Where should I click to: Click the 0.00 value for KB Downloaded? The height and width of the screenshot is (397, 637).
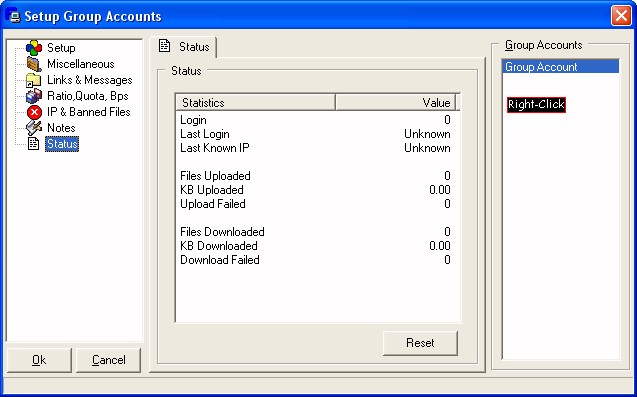point(440,246)
